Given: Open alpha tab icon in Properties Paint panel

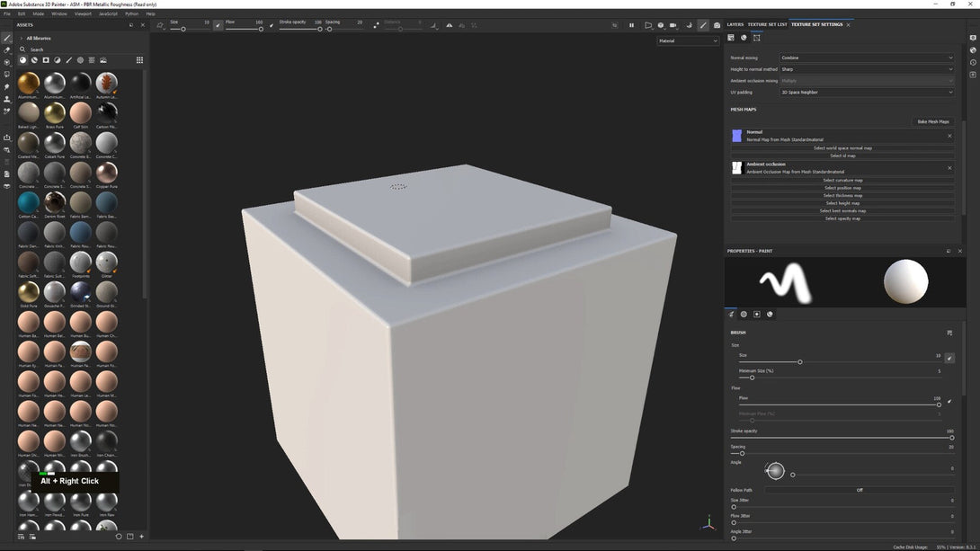Looking at the screenshot, I should 744,315.
